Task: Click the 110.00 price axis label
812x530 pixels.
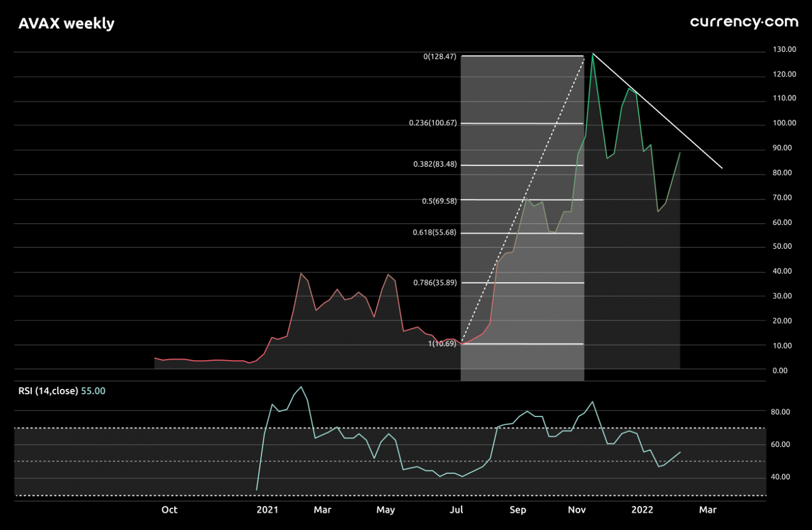Action: [784, 98]
